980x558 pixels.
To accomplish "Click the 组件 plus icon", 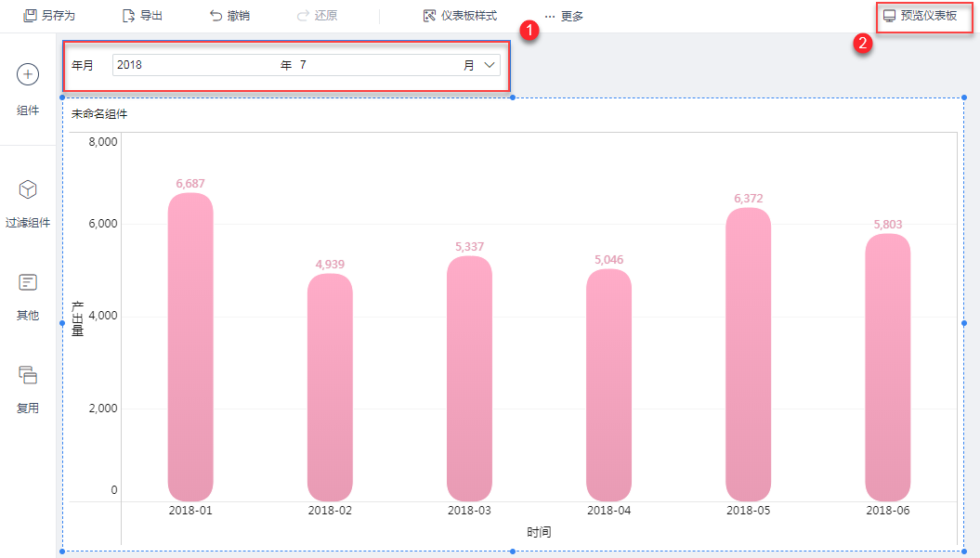I will (28, 74).
